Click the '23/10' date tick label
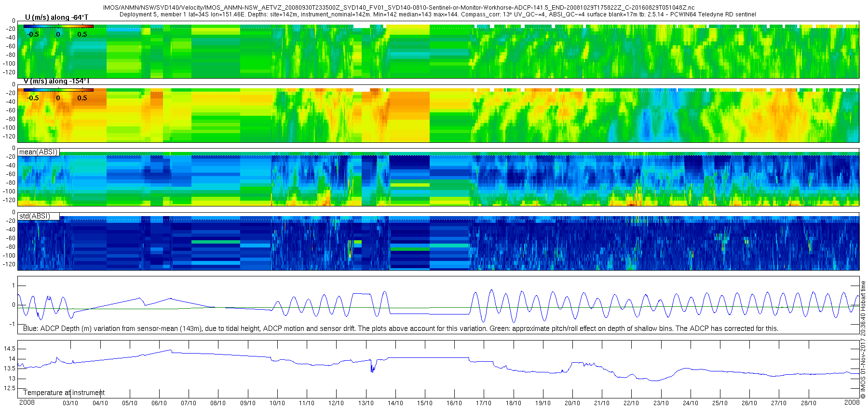 [x=661, y=403]
